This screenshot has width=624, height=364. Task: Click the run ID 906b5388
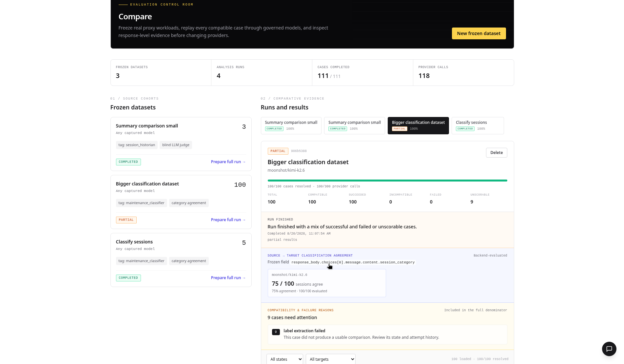[x=299, y=151]
